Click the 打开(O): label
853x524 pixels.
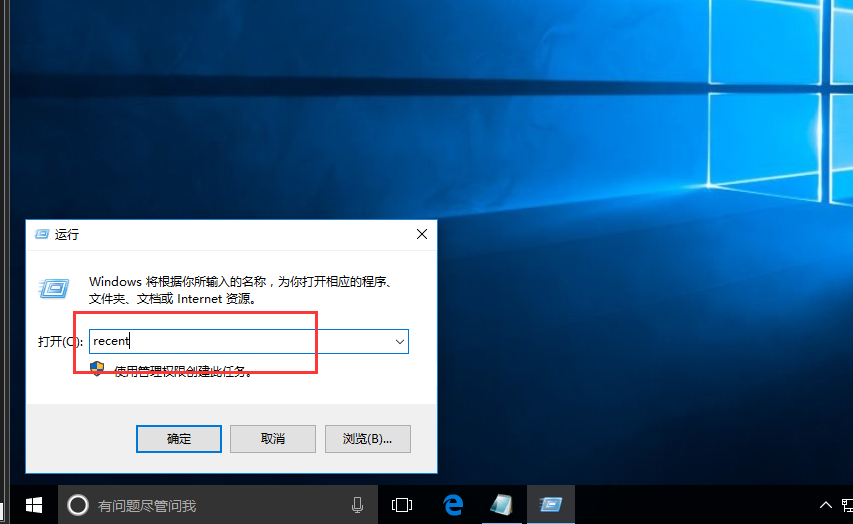pyautogui.click(x=60, y=342)
